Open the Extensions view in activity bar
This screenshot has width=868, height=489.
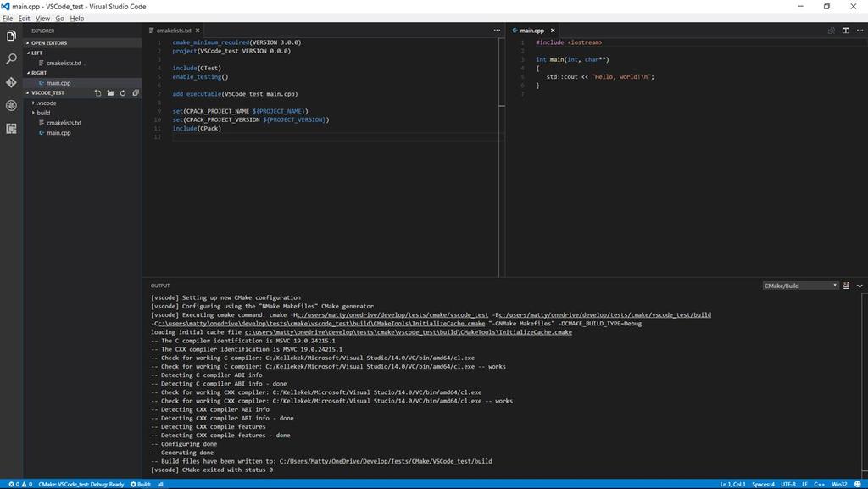(x=11, y=128)
